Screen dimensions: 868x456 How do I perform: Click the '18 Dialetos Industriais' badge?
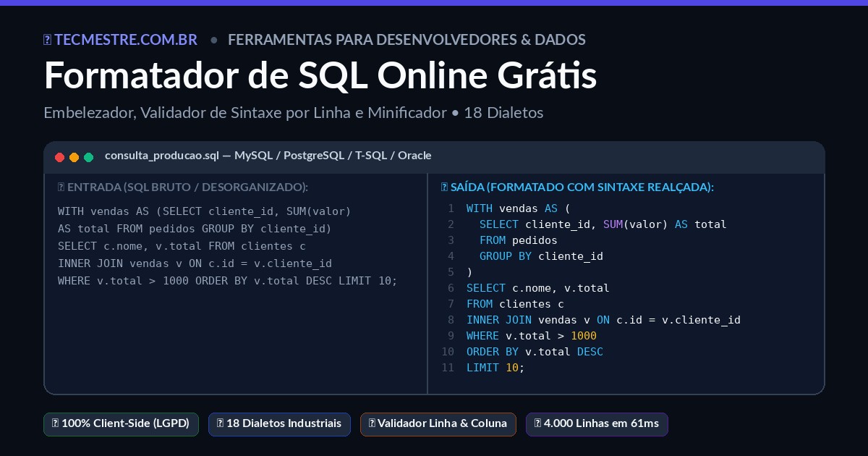click(279, 424)
